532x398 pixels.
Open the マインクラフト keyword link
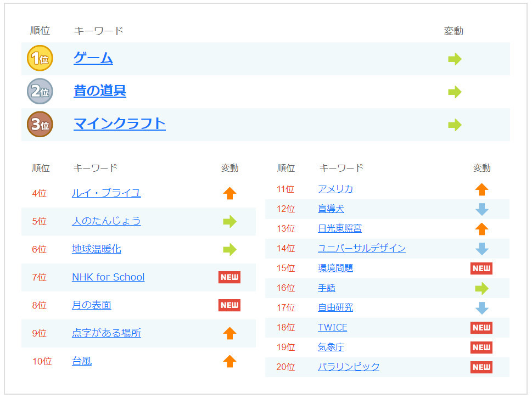(120, 124)
